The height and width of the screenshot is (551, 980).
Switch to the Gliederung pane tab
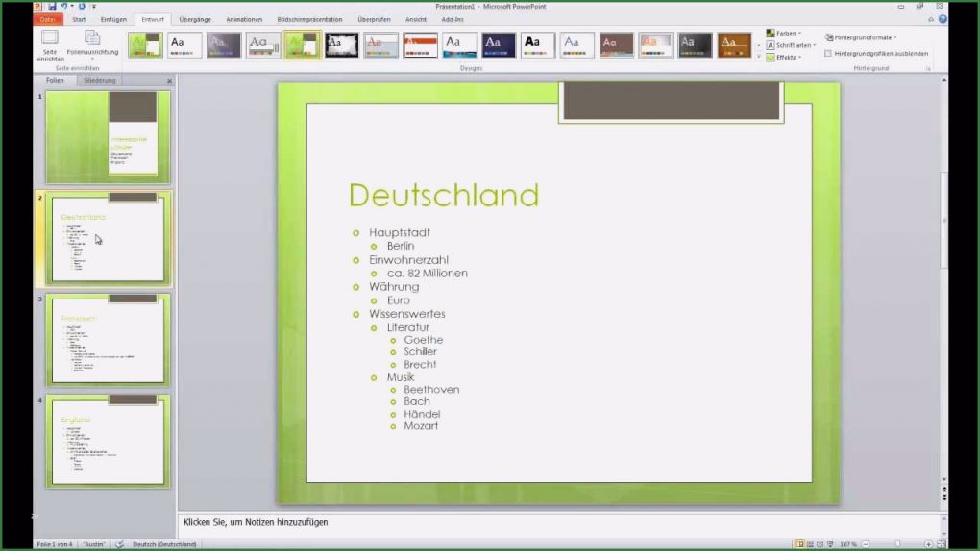tap(100, 80)
